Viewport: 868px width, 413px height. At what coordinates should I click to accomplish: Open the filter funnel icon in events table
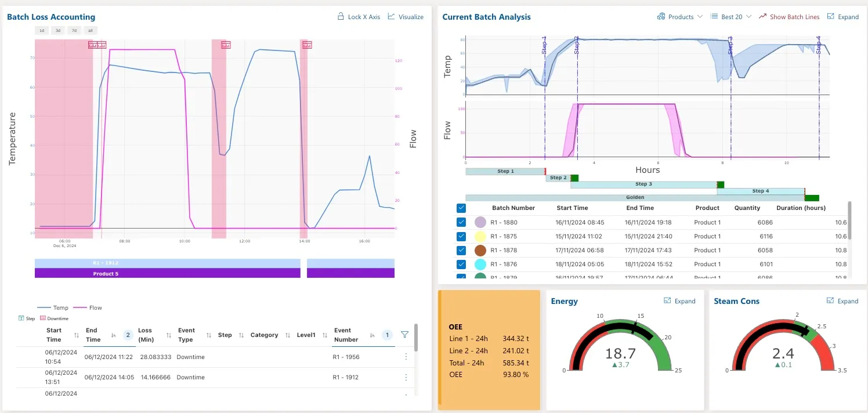404,335
